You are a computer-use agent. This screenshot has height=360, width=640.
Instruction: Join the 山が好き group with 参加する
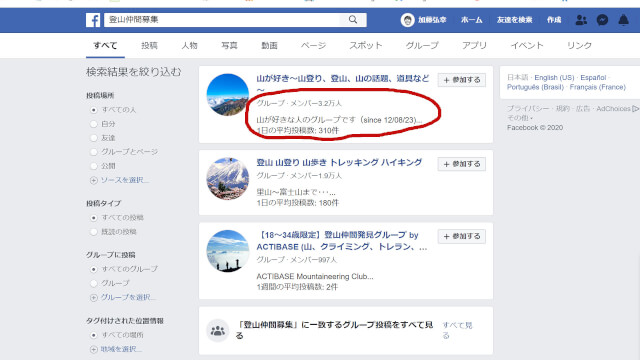click(462, 80)
